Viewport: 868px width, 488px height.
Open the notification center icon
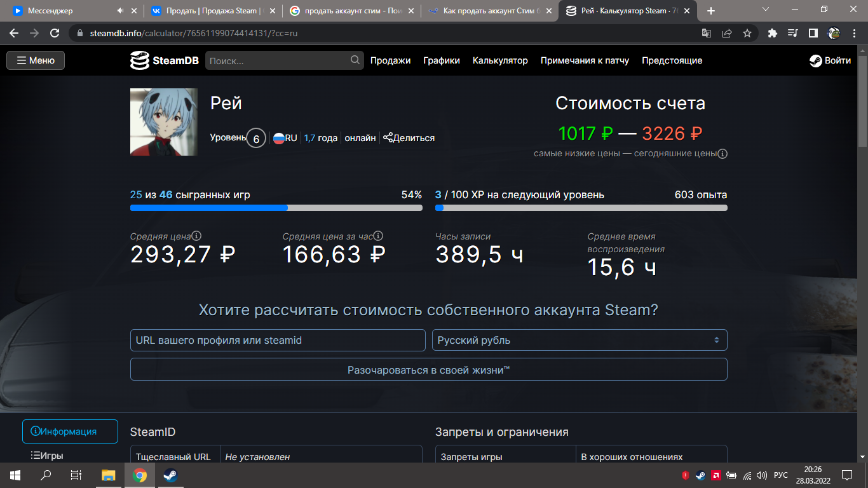[847, 475]
